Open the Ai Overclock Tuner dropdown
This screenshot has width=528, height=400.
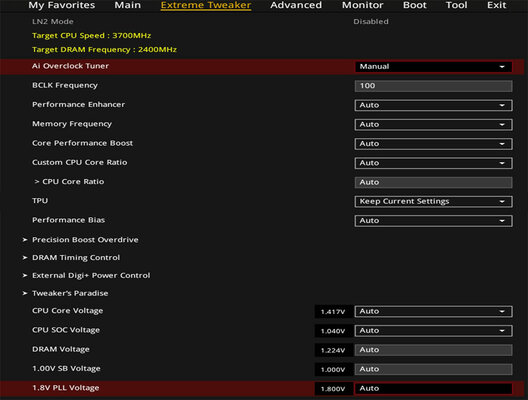click(433, 67)
